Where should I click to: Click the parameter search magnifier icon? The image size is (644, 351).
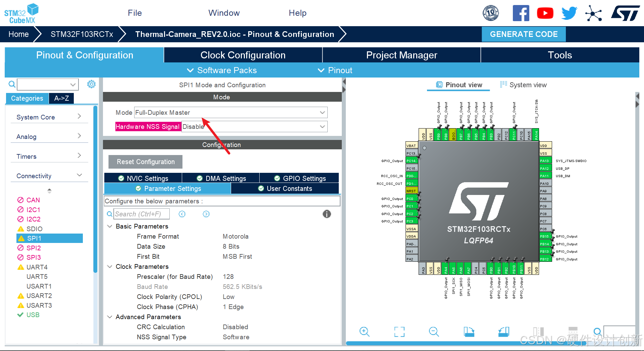coord(109,214)
